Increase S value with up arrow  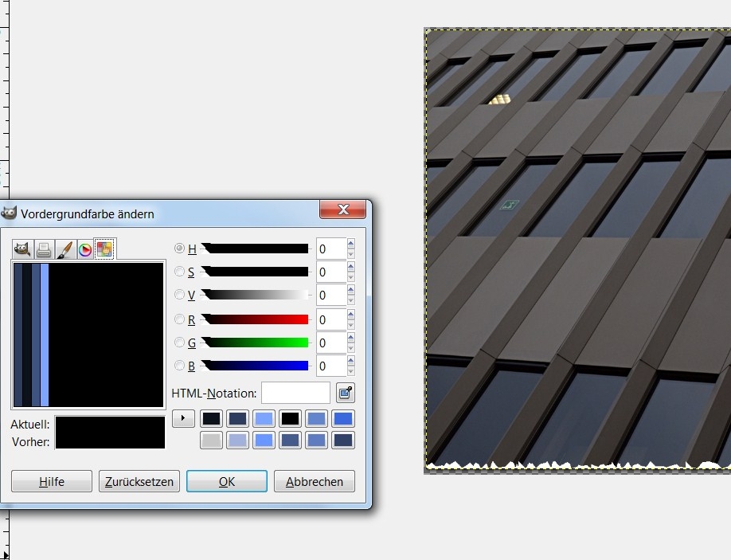(x=350, y=267)
